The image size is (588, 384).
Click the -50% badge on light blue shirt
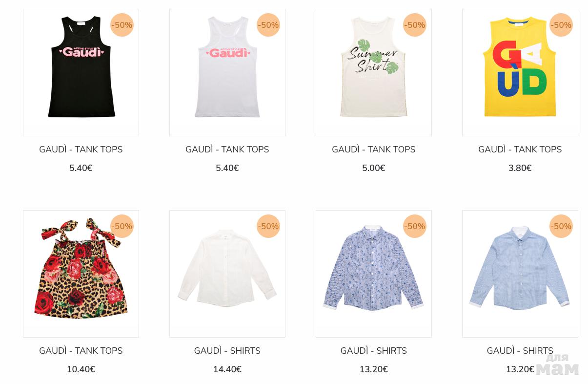(561, 226)
